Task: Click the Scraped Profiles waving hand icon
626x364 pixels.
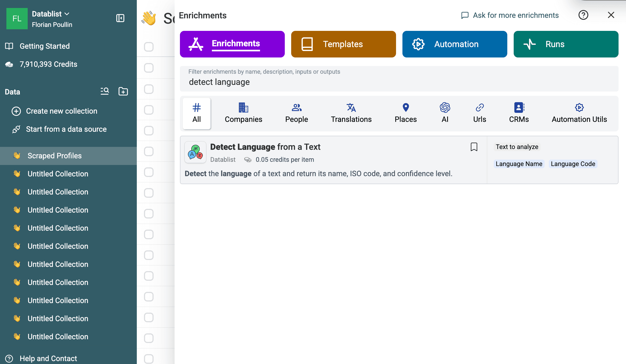Action: click(x=17, y=155)
